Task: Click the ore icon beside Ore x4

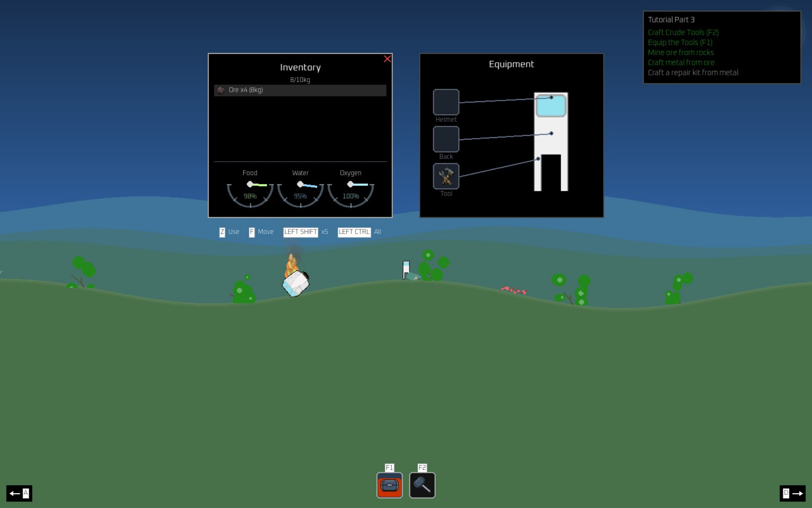Action: [221, 90]
